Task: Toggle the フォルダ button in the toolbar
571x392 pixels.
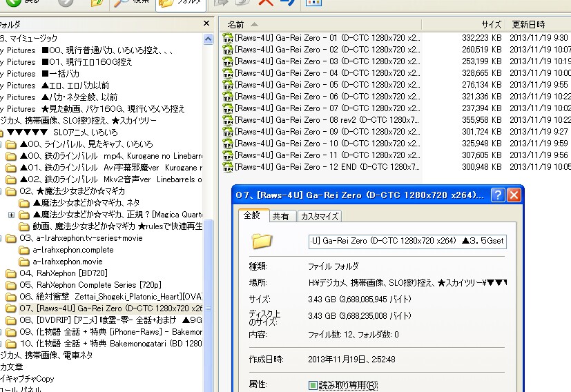Action: tap(181, 3)
